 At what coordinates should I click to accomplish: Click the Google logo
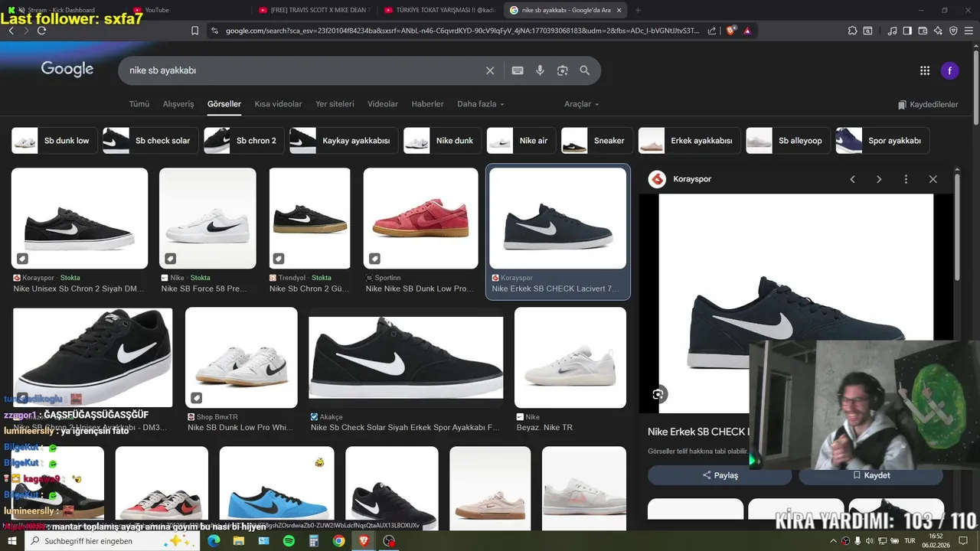click(67, 69)
